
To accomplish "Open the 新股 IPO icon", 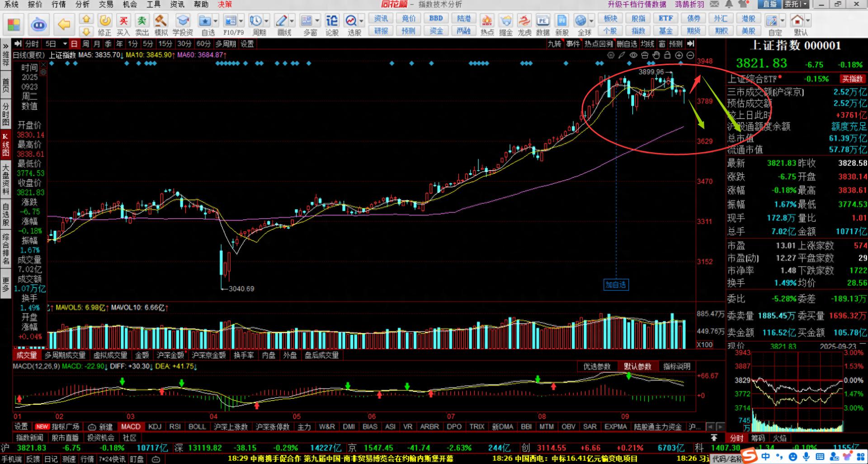I will point(562,24).
